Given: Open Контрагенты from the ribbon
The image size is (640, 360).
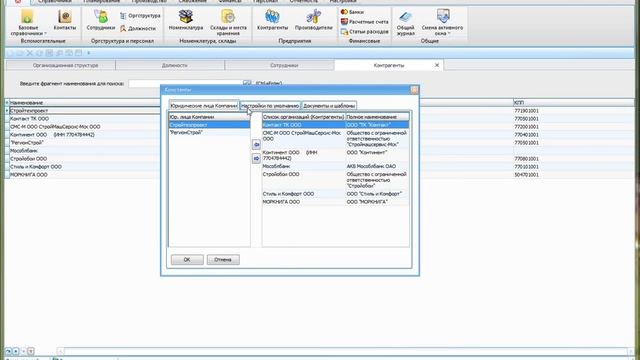Looking at the screenshot, I should (272, 20).
